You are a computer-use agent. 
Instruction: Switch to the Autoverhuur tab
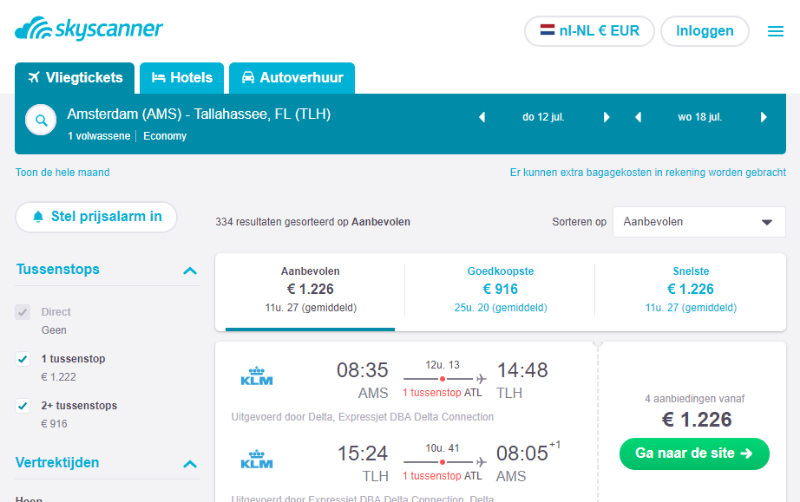(292, 78)
